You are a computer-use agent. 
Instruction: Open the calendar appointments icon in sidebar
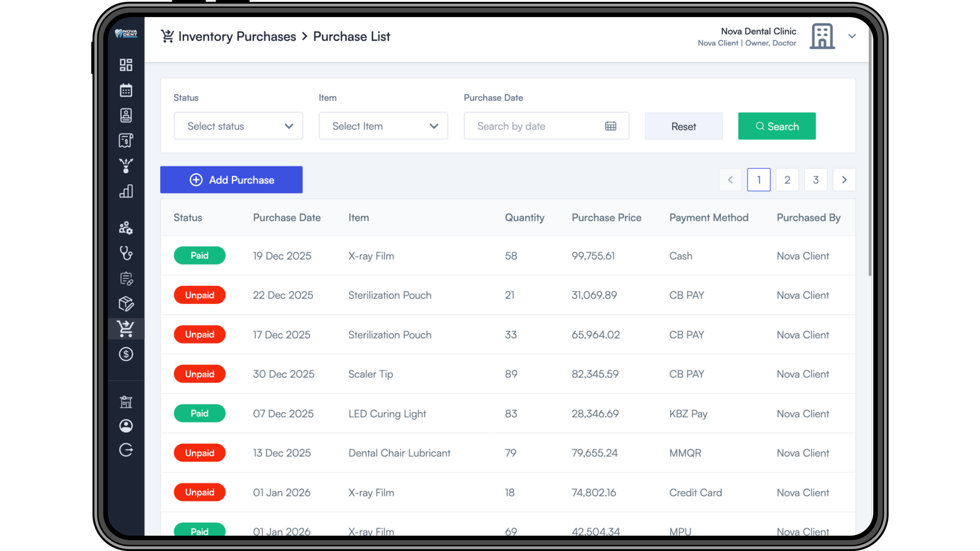click(126, 90)
